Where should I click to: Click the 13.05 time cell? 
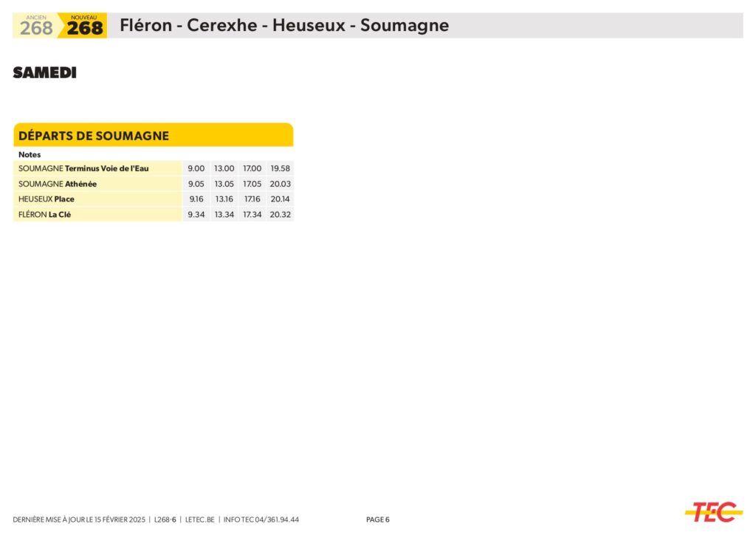tap(224, 184)
